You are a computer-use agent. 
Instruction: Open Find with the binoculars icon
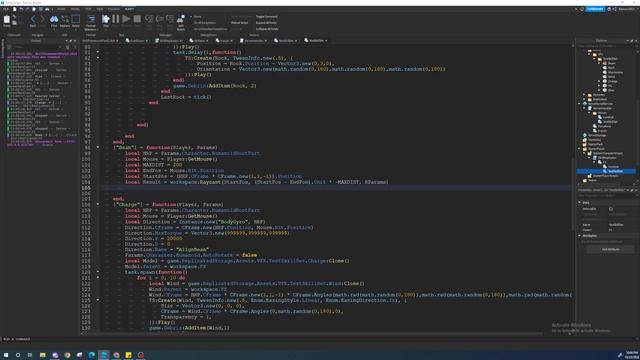tap(54, 20)
